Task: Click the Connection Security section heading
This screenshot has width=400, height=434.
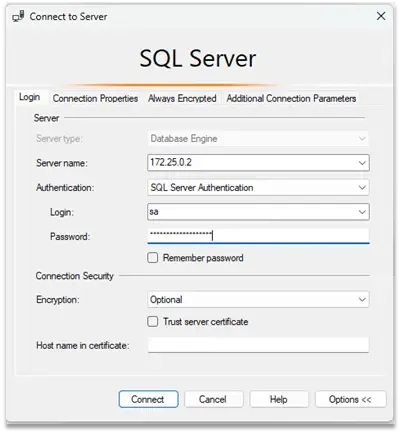Action: tap(75, 276)
